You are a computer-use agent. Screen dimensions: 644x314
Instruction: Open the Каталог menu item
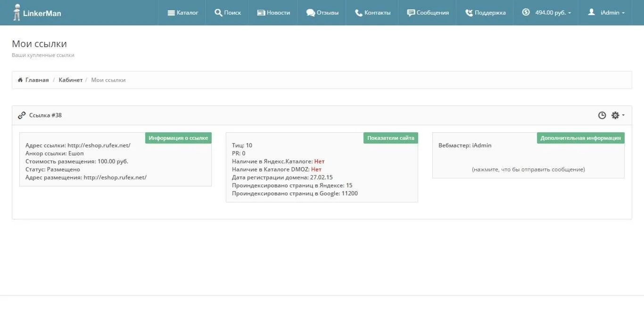(x=183, y=13)
